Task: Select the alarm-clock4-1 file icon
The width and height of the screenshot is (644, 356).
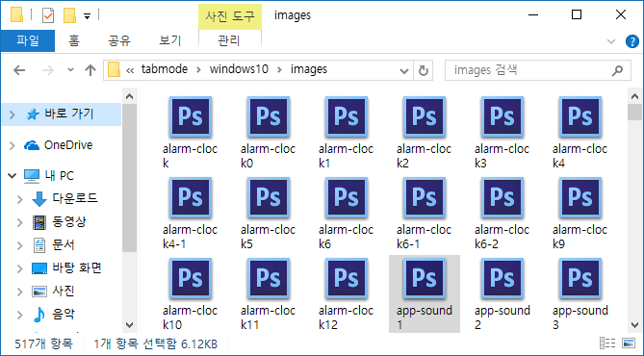Action: pyautogui.click(x=191, y=197)
